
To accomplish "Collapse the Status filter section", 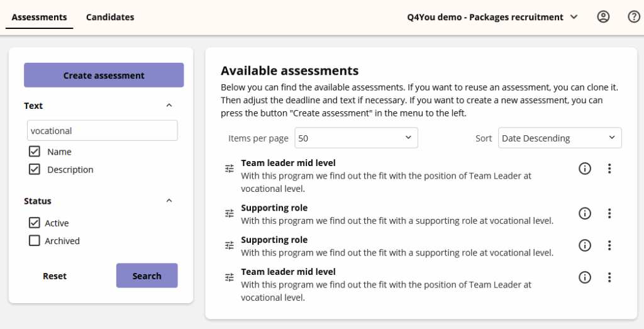I will click(x=169, y=201).
